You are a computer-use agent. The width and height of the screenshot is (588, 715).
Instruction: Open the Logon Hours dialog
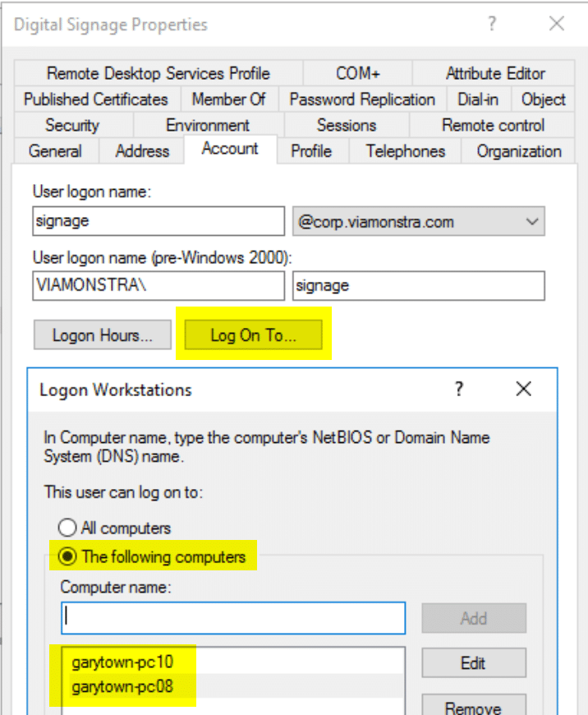(x=103, y=335)
